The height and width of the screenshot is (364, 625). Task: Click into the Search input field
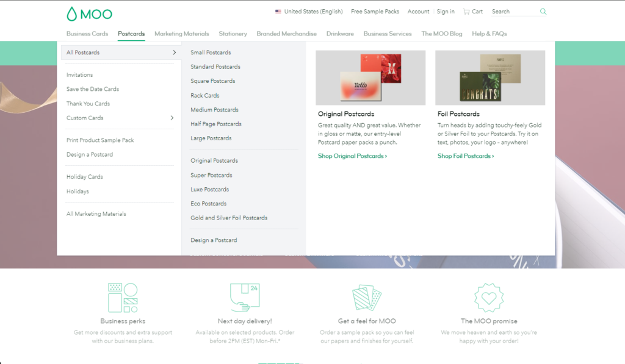point(514,12)
